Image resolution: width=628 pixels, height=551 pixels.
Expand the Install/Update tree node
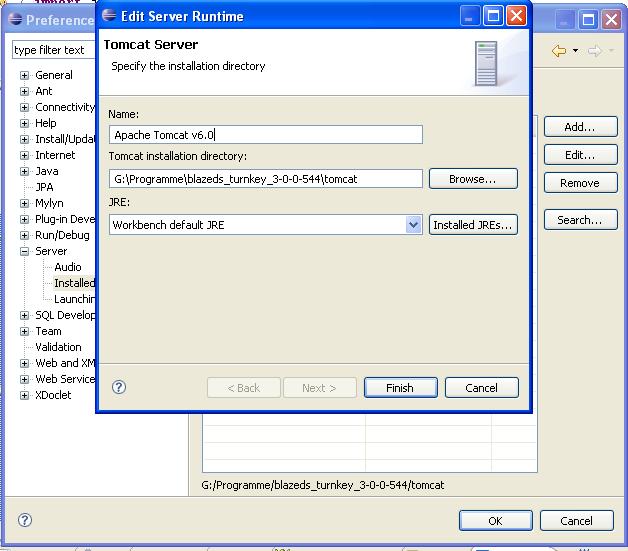(24, 139)
